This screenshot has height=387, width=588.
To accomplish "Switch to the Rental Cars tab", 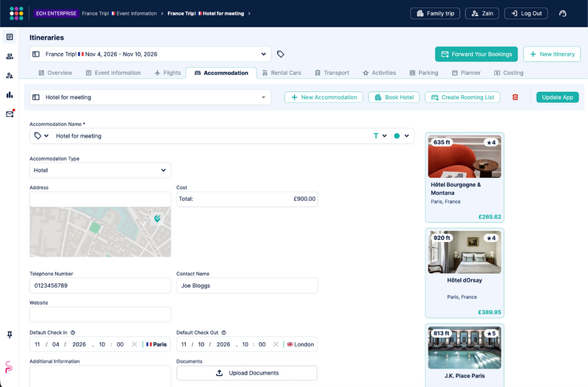I will (282, 73).
